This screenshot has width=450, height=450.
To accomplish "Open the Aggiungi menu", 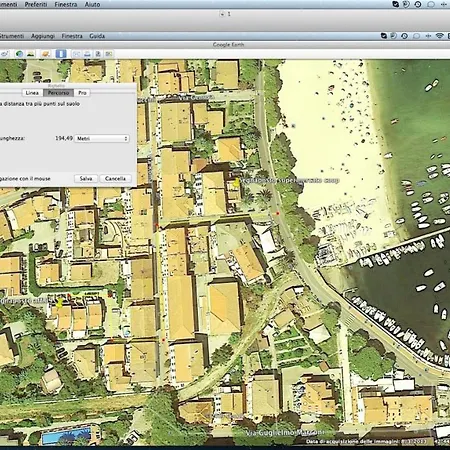I will pyautogui.click(x=43, y=36).
